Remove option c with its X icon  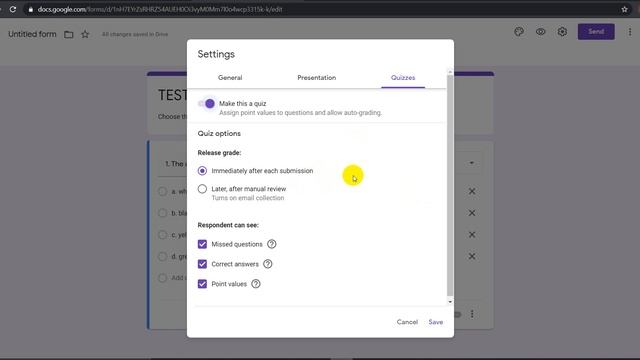472,235
